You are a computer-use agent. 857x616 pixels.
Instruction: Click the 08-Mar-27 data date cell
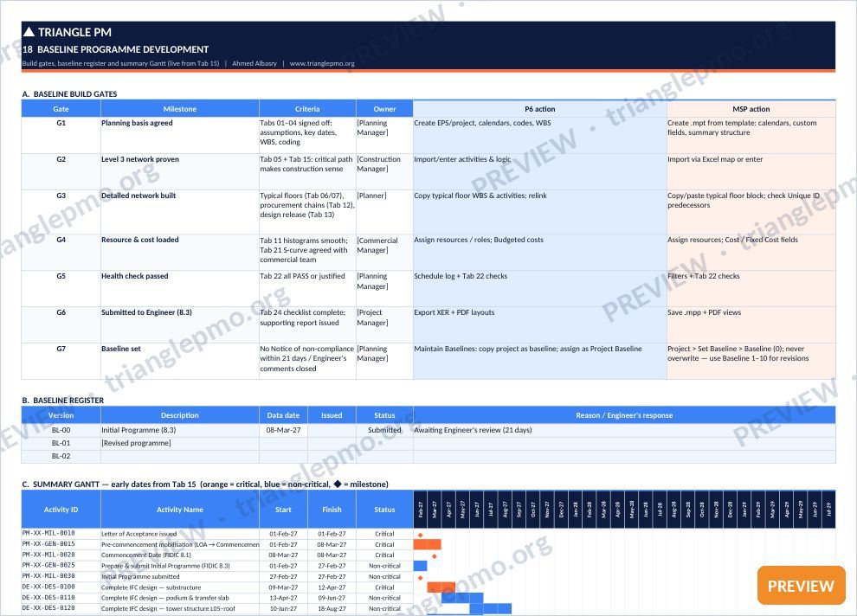point(283,430)
